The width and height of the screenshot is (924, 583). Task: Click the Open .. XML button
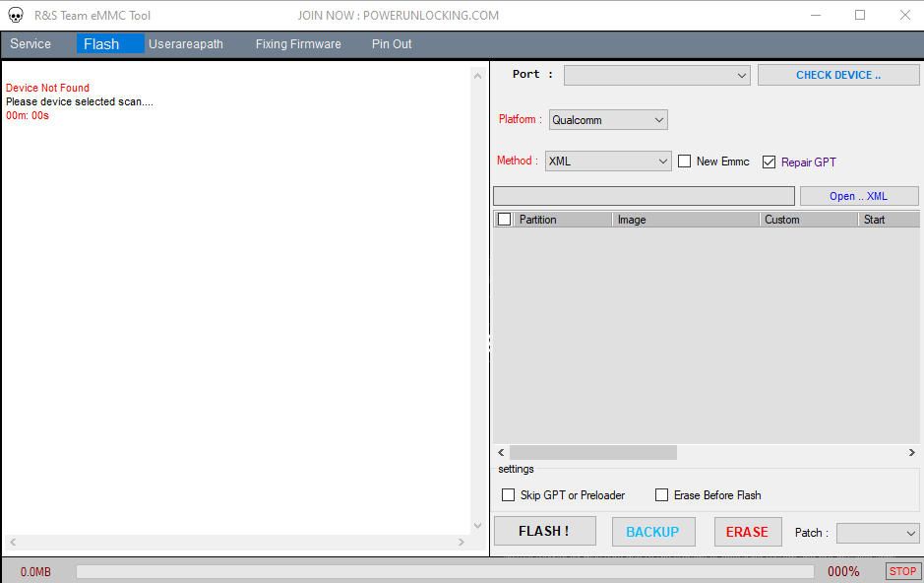coord(858,195)
